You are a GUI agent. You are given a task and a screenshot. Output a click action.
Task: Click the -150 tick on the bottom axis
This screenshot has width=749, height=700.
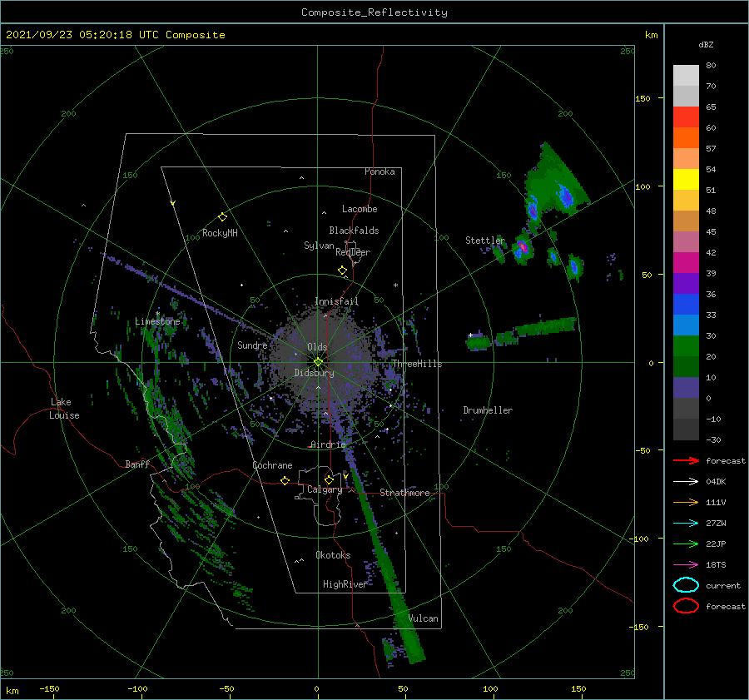point(50,688)
